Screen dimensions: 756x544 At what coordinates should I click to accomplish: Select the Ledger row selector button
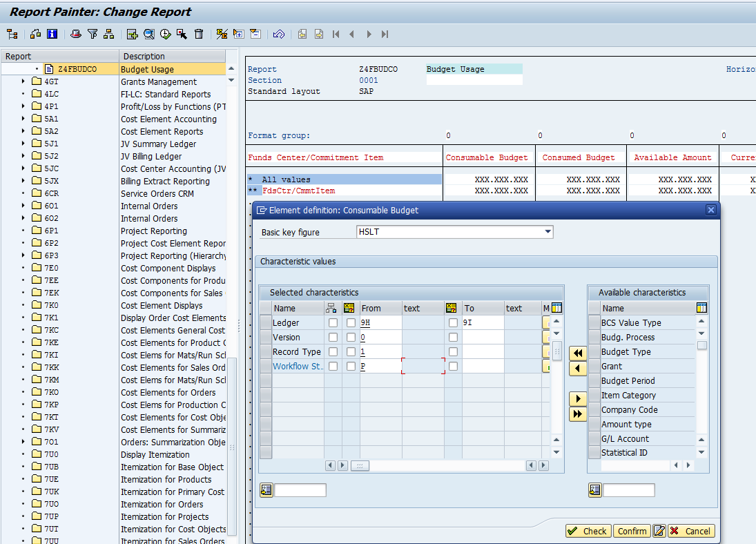point(266,323)
